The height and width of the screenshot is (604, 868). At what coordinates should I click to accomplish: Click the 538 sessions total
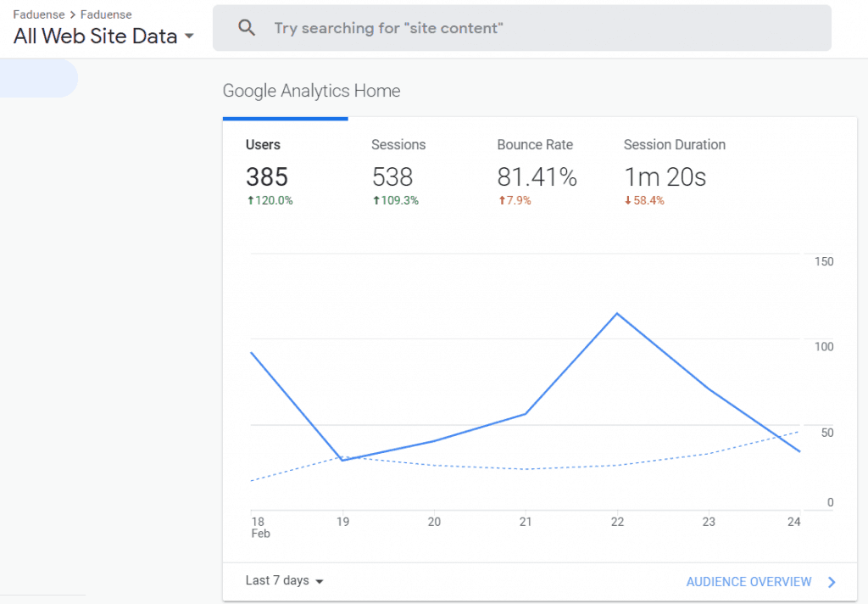(x=392, y=177)
